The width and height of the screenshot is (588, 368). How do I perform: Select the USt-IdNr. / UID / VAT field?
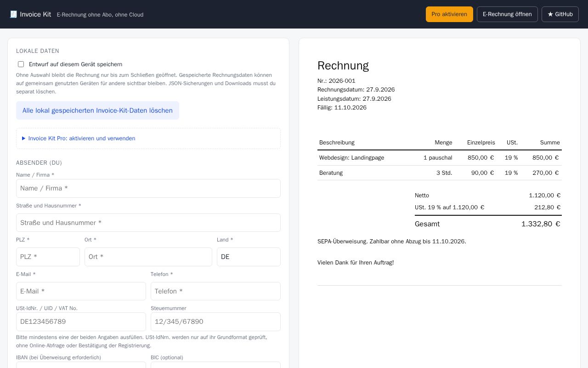click(81, 322)
